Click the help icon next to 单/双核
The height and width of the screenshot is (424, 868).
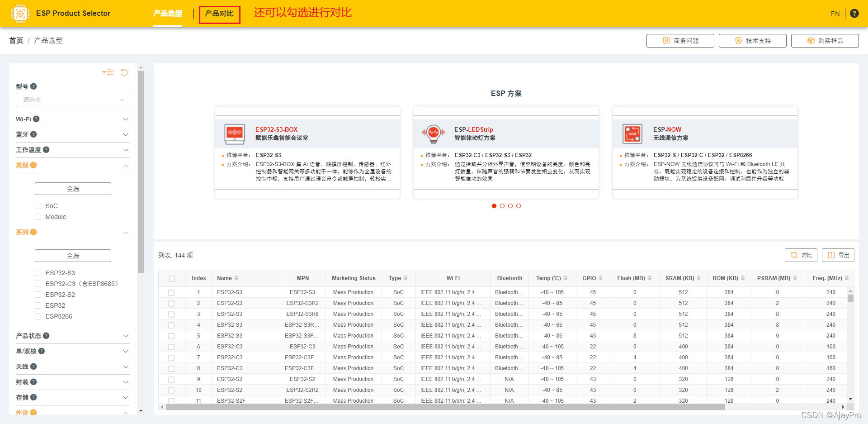(x=42, y=351)
